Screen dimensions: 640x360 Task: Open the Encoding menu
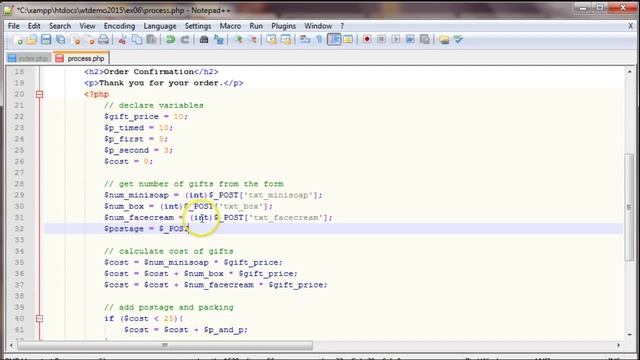click(119, 26)
